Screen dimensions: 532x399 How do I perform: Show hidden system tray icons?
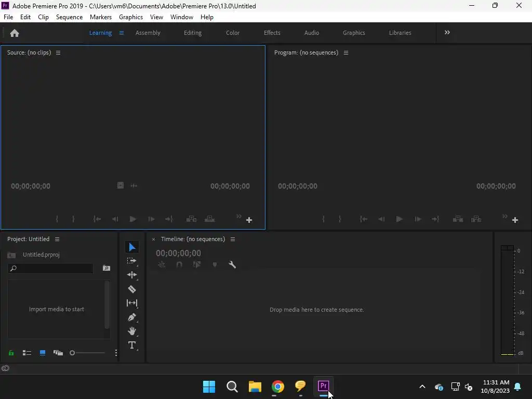click(x=422, y=387)
